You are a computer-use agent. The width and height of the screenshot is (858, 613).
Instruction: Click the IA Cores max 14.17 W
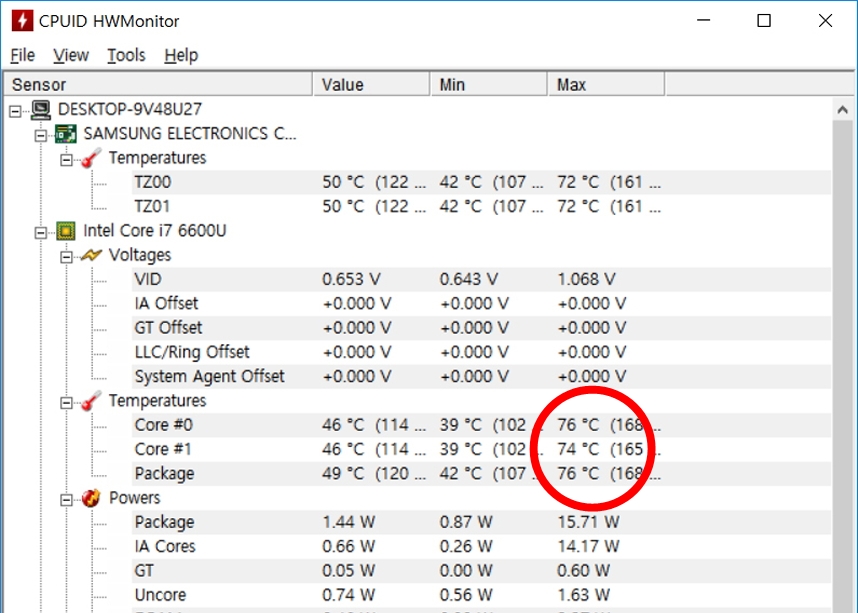(x=588, y=547)
